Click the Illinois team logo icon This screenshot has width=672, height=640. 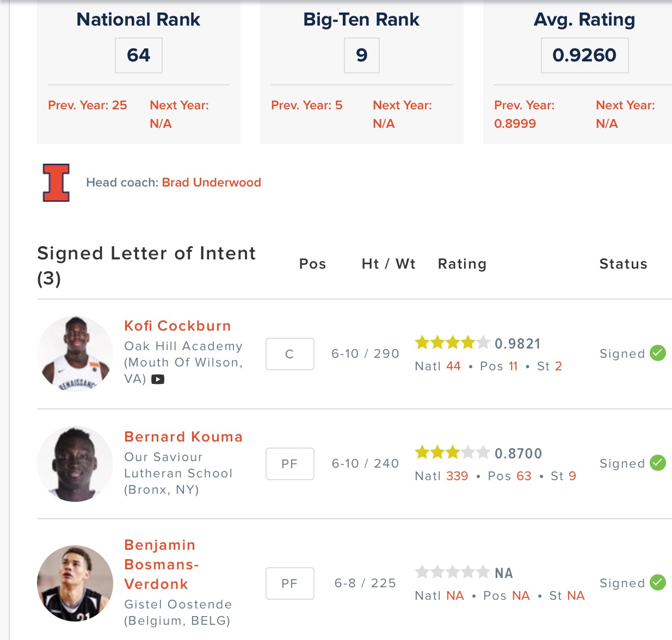pos(56,183)
